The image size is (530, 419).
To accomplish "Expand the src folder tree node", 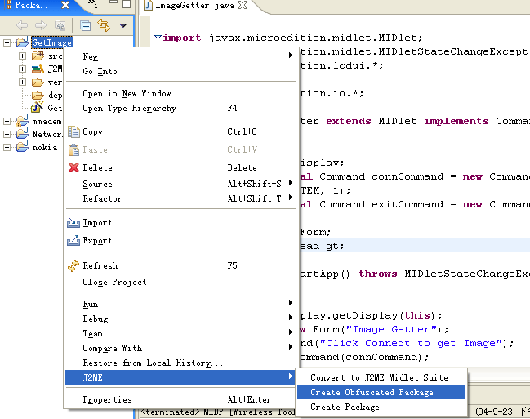I will [x=22, y=56].
